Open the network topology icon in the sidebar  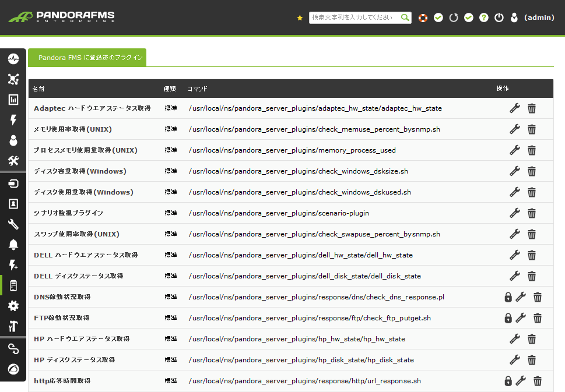point(13,79)
